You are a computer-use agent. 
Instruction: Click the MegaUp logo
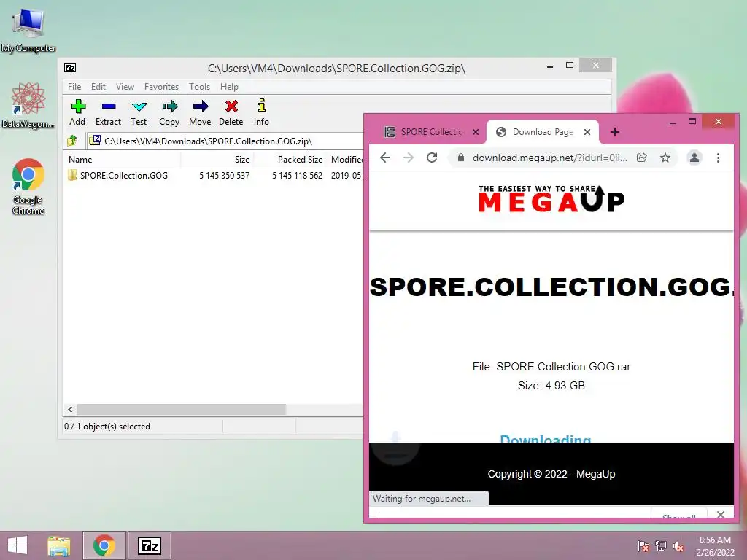click(551, 198)
